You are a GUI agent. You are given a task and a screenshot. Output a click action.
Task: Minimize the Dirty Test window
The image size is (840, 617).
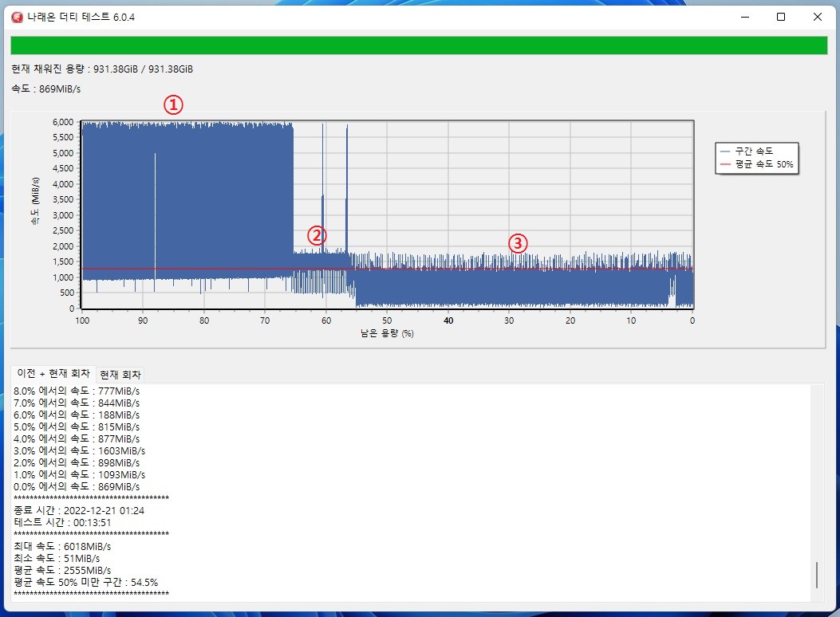coord(744,17)
